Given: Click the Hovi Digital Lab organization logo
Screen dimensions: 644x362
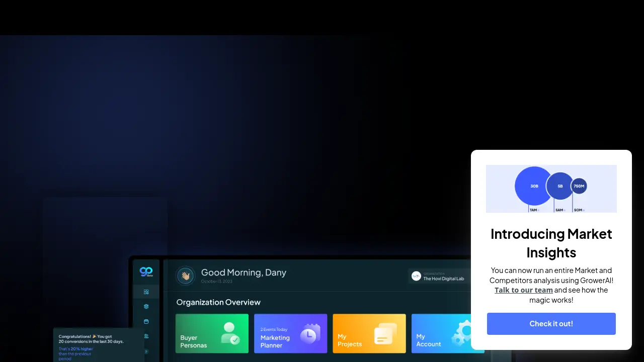Looking at the screenshot, I should click(416, 276).
